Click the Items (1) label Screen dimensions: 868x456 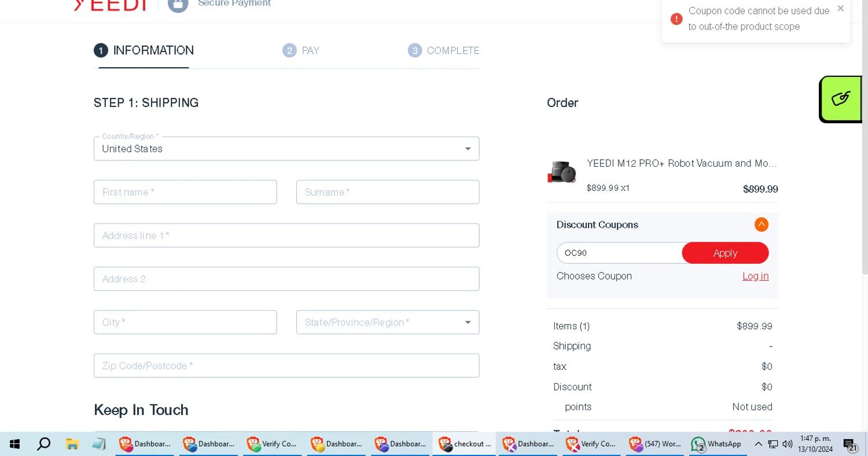(571, 326)
